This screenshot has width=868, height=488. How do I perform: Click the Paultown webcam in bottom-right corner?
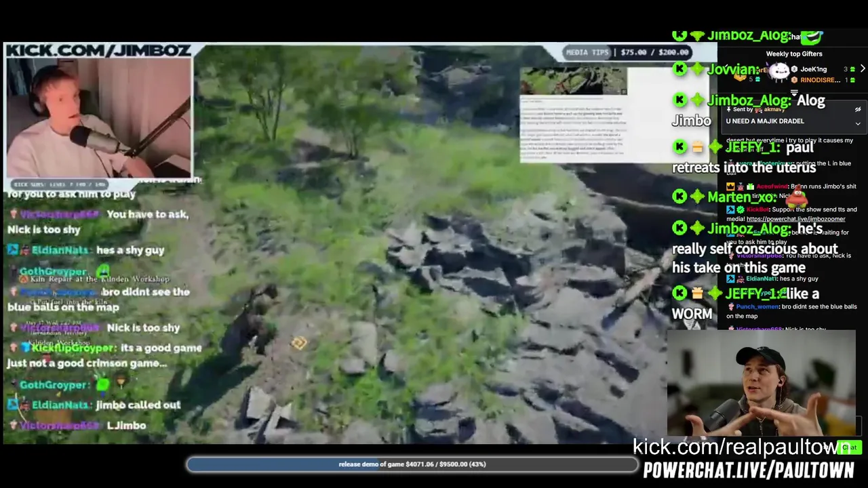click(761, 383)
